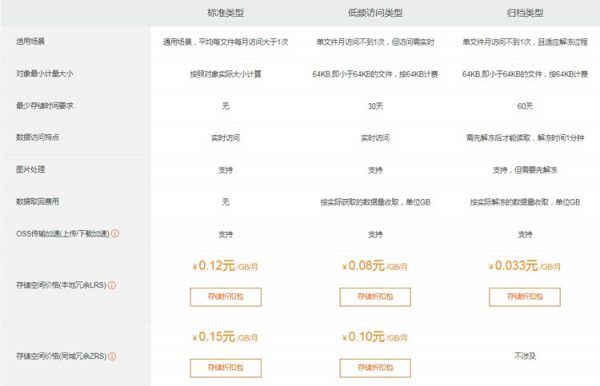Click 支持 for 图片处理 under 标准类型
The height and width of the screenshot is (386, 600).
226,170
